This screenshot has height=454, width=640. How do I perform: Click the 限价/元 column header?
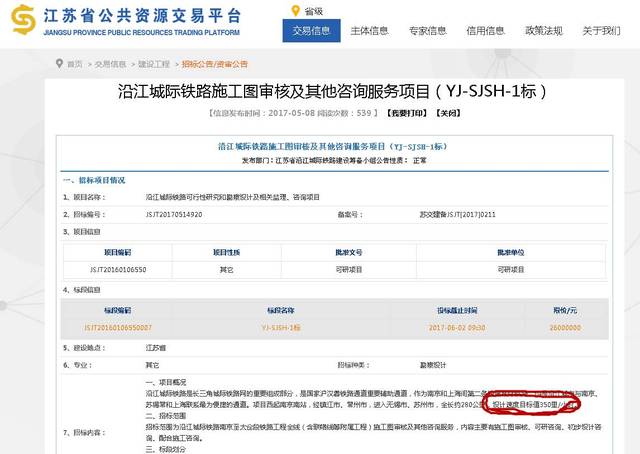[565, 311]
